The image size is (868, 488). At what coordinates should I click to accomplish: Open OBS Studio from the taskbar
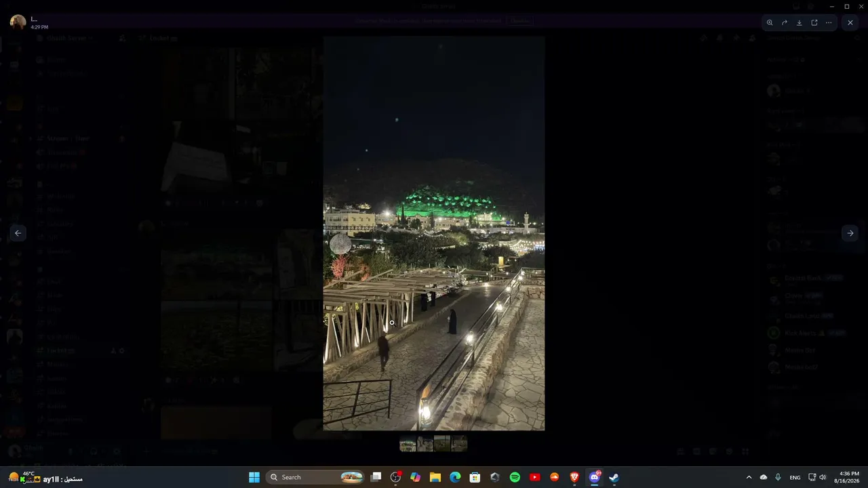396,477
